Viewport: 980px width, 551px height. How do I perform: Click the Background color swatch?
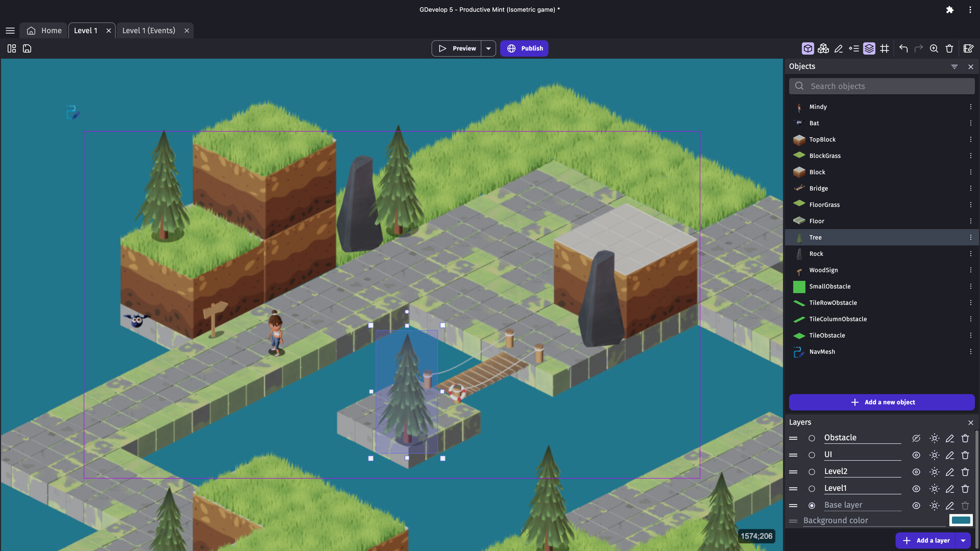pyautogui.click(x=961, y=520)
